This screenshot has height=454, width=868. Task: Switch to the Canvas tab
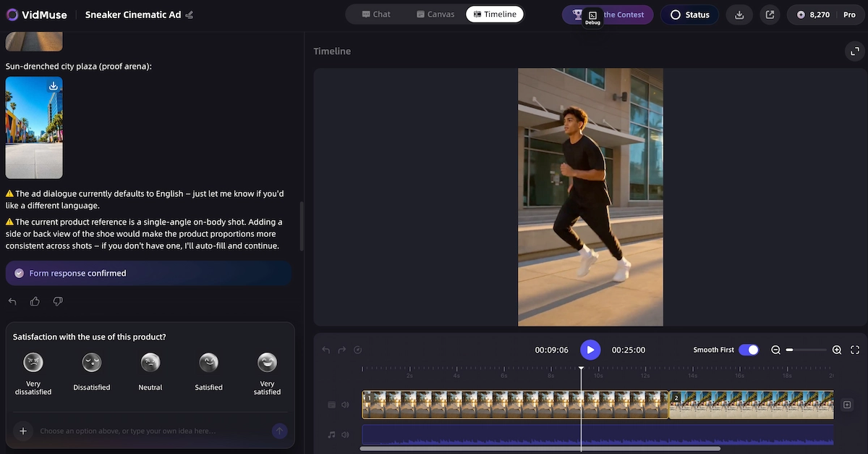(x=435, y=14)
